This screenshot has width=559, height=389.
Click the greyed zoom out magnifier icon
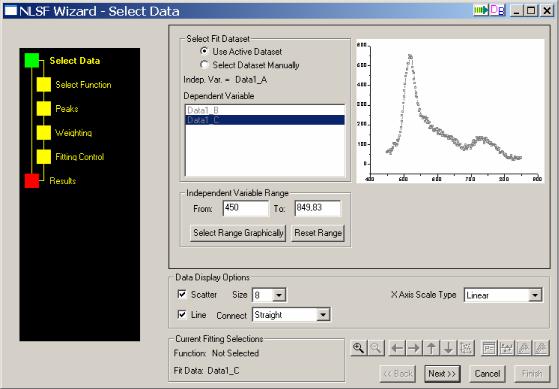pyautogui.click(x=376, y=348)
